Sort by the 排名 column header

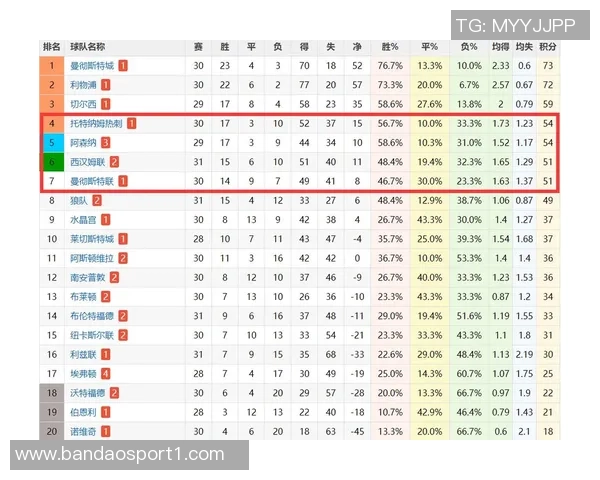click(52, 47)
